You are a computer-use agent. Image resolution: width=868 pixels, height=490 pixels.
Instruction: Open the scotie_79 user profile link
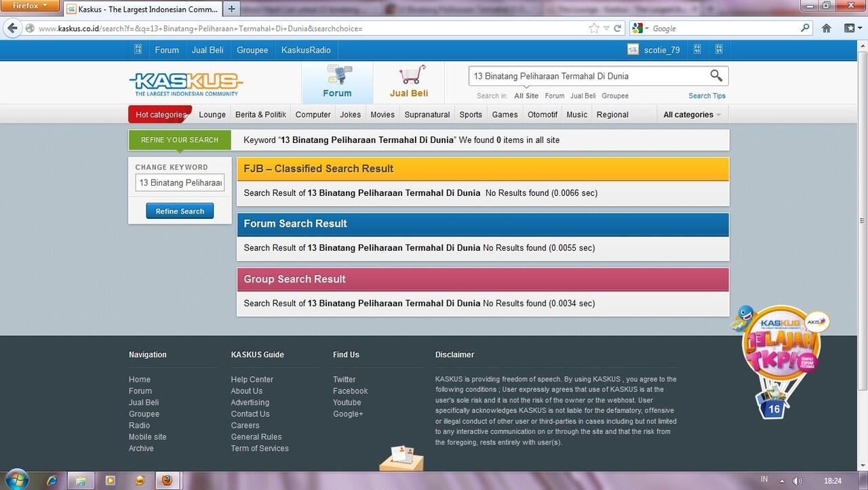[661, 49]
